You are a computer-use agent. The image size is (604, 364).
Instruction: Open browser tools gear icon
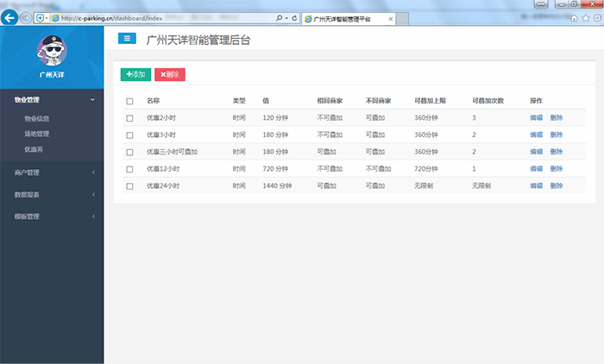coord(597,18)
